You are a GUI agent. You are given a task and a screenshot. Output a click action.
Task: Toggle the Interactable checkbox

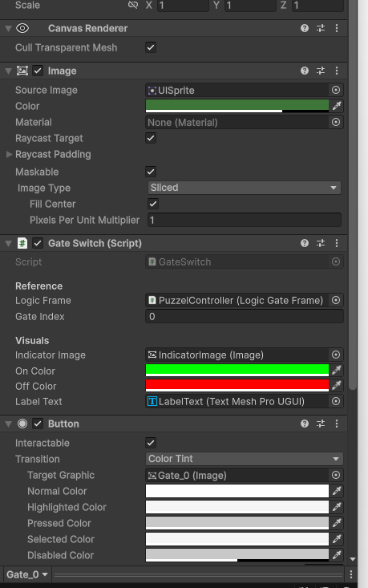pos(151,443)
